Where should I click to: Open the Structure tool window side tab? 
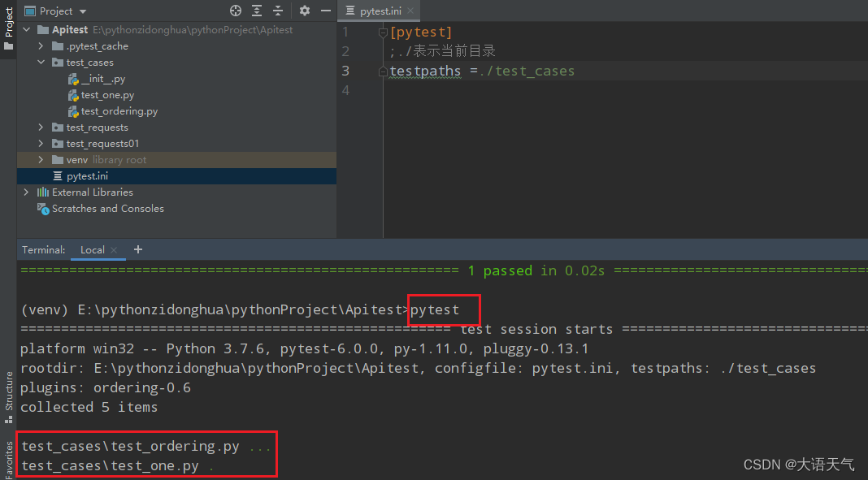(x=8, y=396)
